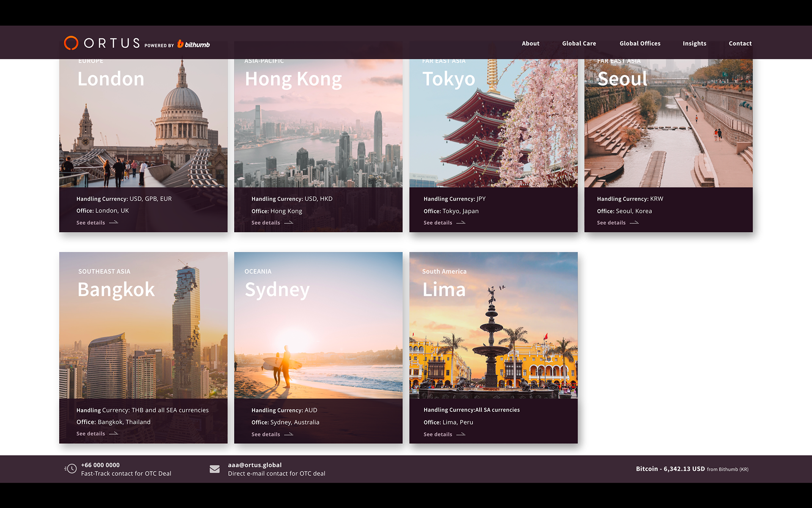Open the Contact navigation item
The height and width of the screenshot is (508, 812).
point(740,43)
